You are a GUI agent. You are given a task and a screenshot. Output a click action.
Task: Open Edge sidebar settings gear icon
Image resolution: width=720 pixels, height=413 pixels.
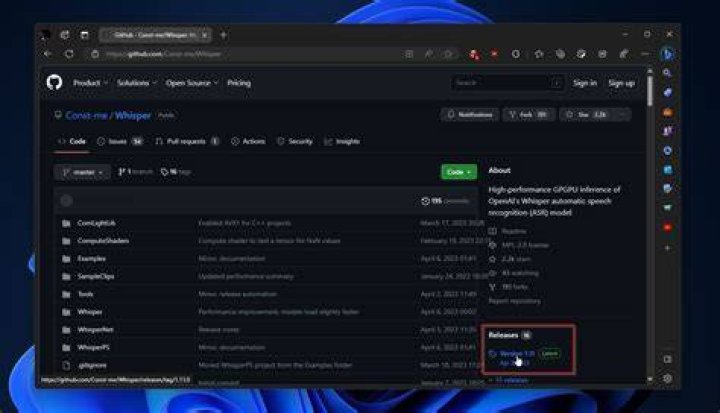click(x=668, y=379)
